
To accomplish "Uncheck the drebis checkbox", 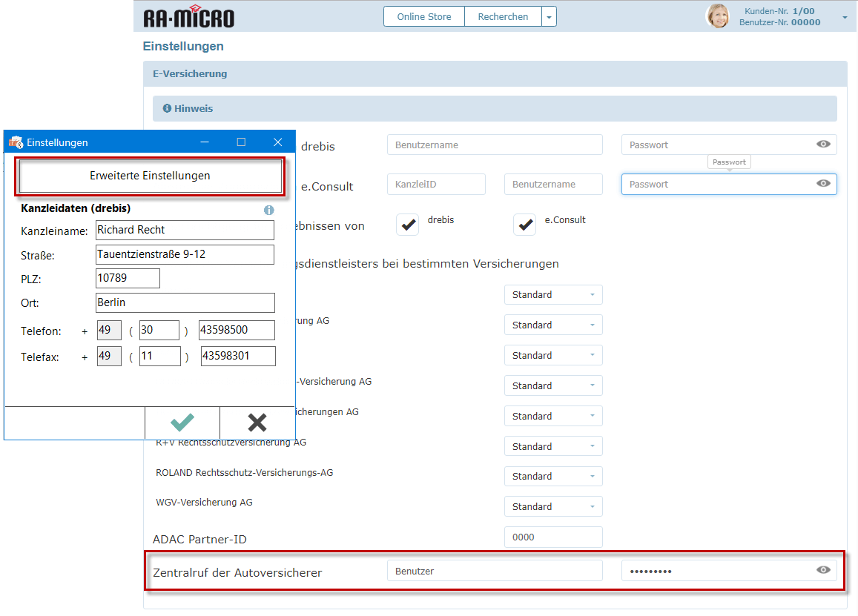I will (407, 225).
